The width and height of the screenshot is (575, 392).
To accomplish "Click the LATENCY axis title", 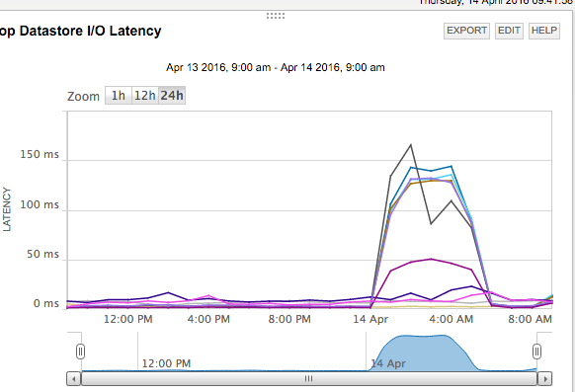I will (7, 209).
